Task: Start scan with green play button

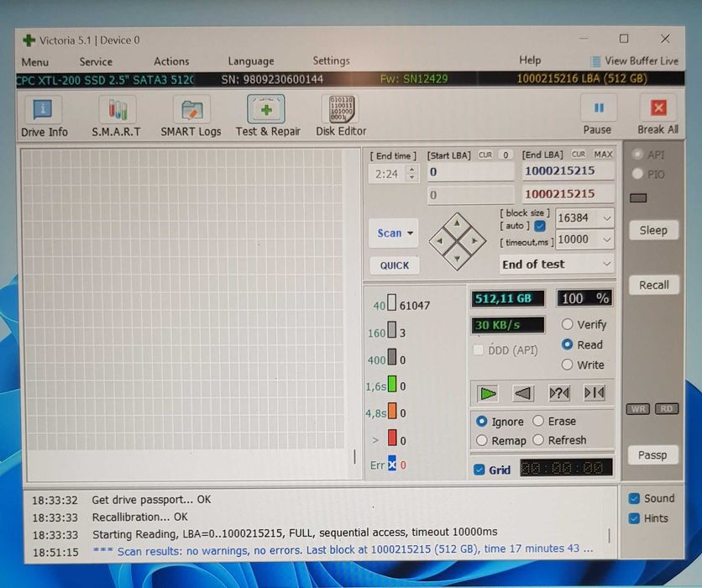Action: (488, 393)
